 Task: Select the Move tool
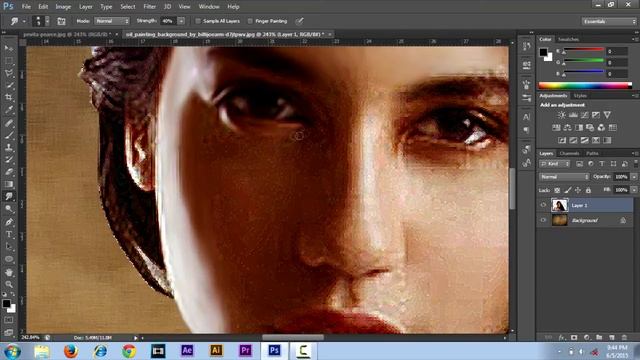click(x=9, y=48)
